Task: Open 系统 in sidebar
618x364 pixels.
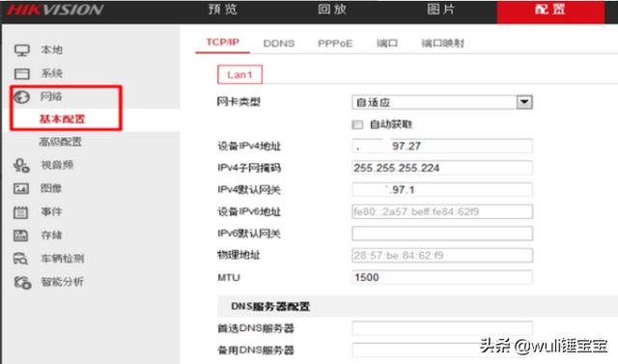Action: [51, 73]
